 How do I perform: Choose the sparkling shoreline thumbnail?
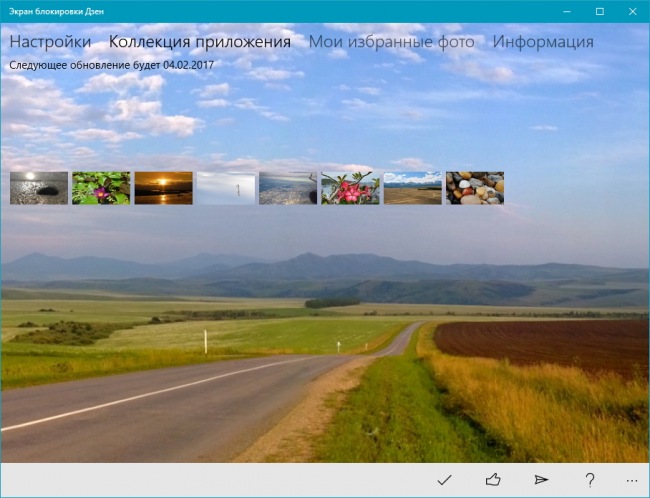coord(288,188)
